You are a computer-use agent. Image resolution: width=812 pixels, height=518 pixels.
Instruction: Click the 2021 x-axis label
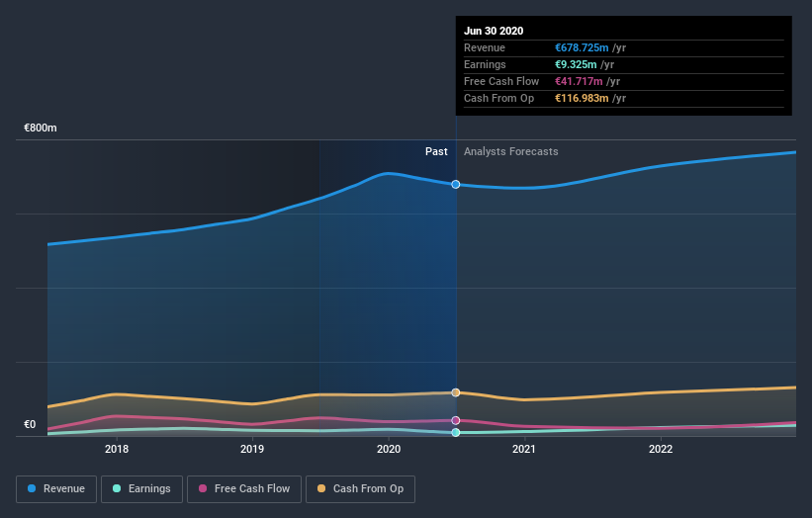click(524, 449)
